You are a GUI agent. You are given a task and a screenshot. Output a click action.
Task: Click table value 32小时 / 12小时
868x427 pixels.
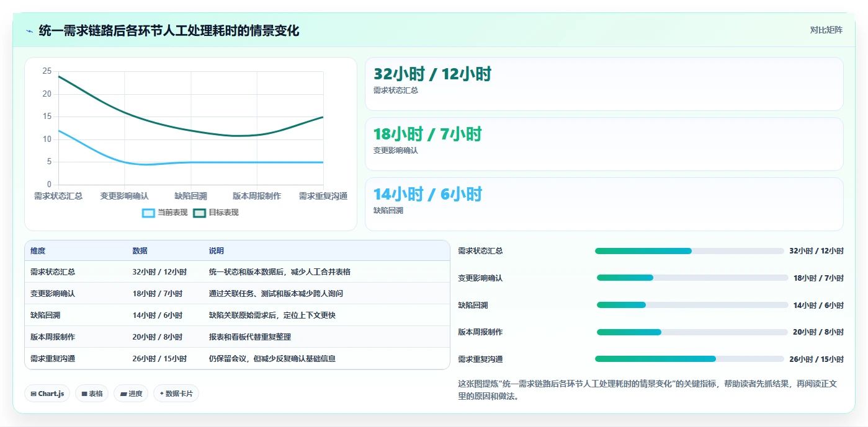pyautogui.click(x=159, y=272)
